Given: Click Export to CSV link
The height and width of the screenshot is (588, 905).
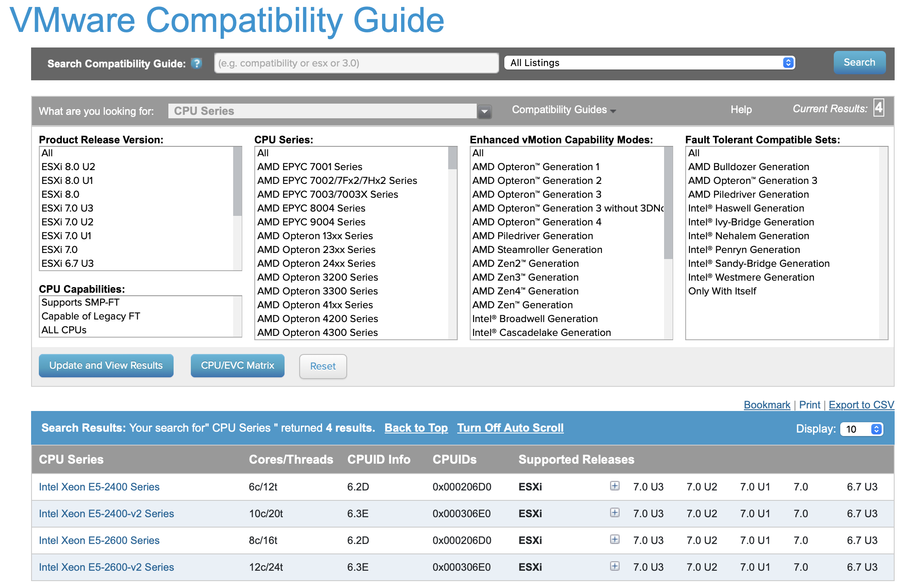Looking at the screenshot, I should [861, 405].
